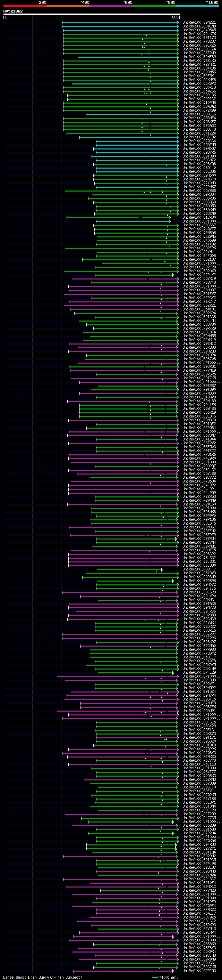Click the Large gaps legend text
The width and height of the screenshot is (222, 980).
(x=43, y=977)
